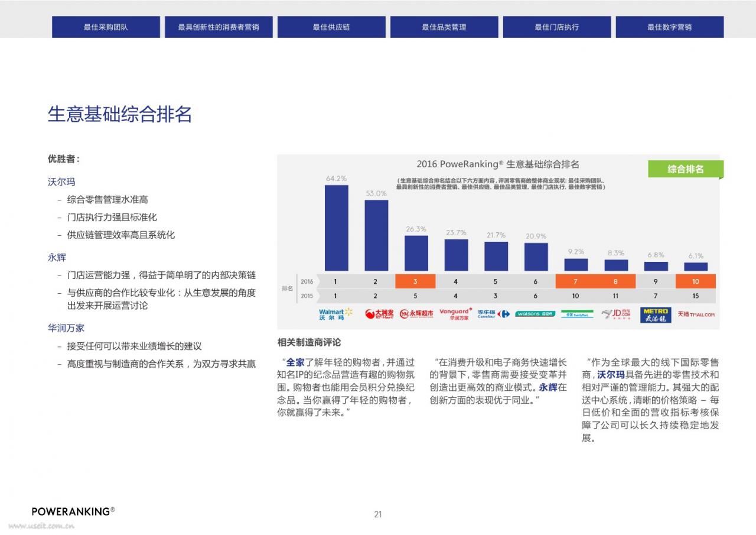Click the Watsons logo
This screenshot has height=535, width=756.
click(x=535, y=314)
